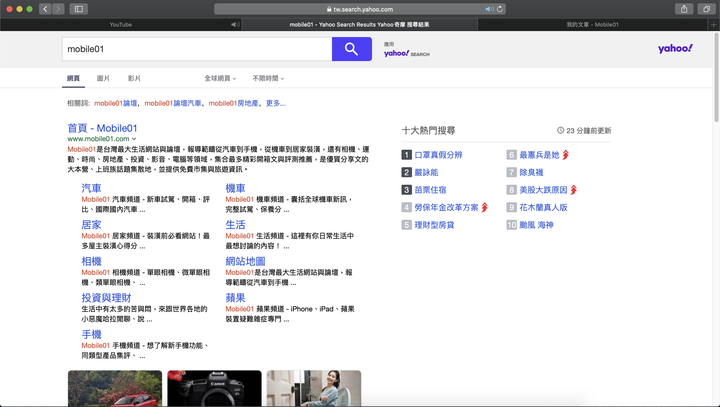Click the mobile01 search input field
This screenshot has width=720, height=407.
197,49
